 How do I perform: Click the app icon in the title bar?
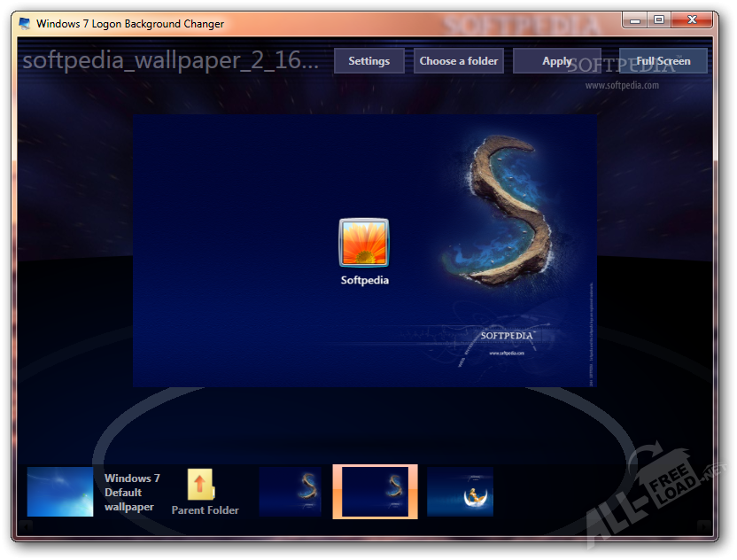(25, 24)
